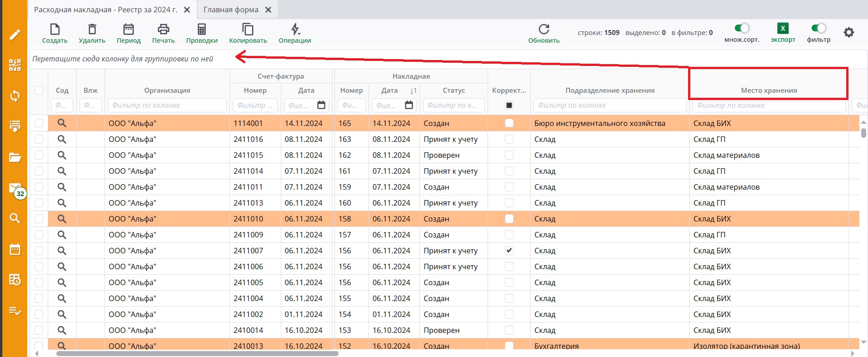Switch to the Главная форма tab
This screenshot has height=357, width=868.
point(231,10)
